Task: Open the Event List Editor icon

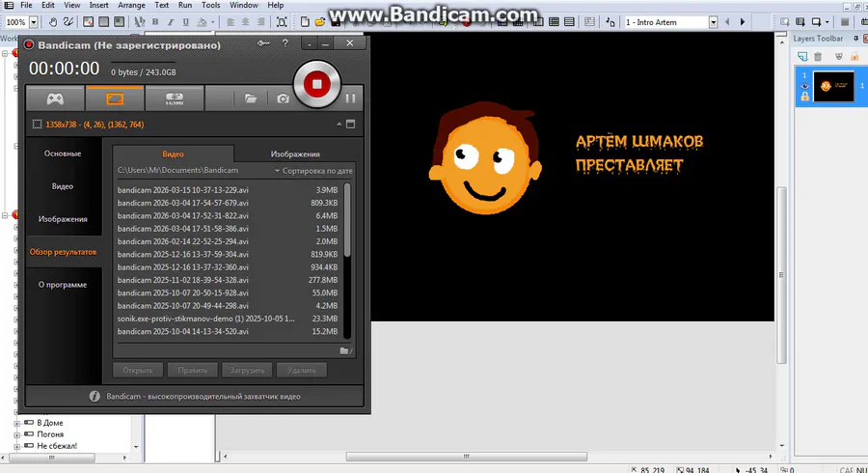Action: [569, 22]
